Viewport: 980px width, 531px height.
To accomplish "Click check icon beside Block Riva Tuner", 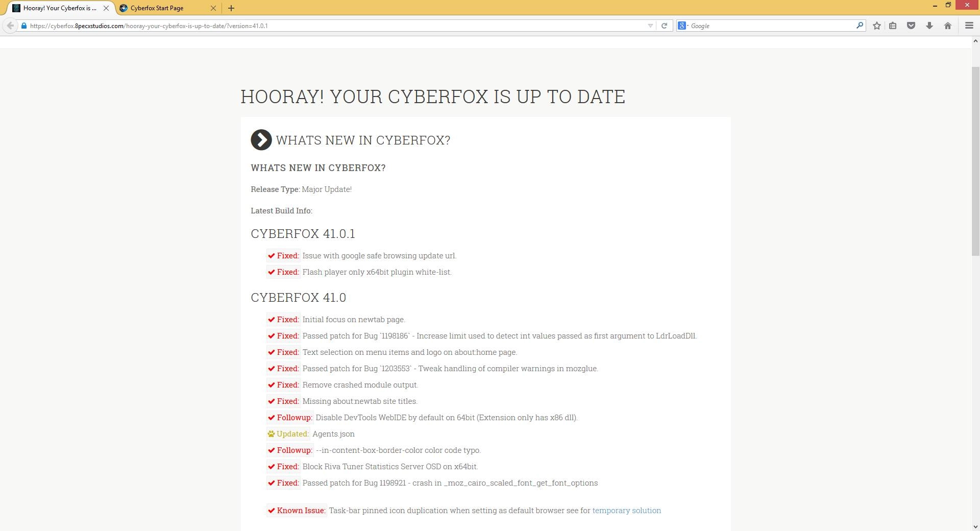I will pos(272,467).
